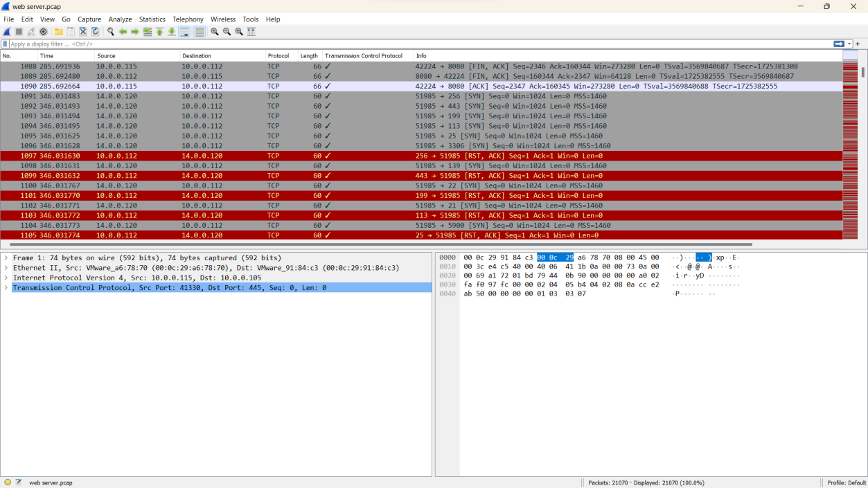Expand the Internet Protocol Version 4 row
The width and height of the screenshot is (868, 488).
click(6, 278)
